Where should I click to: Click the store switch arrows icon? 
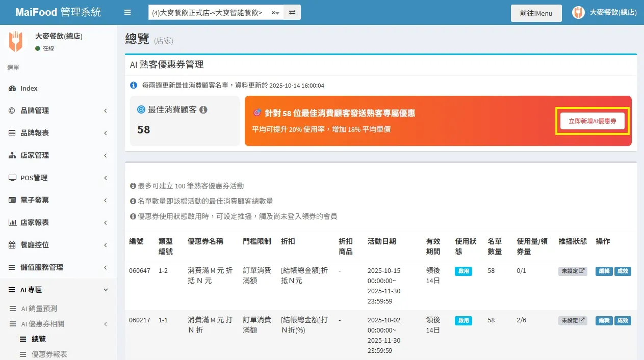click(292, 13)
